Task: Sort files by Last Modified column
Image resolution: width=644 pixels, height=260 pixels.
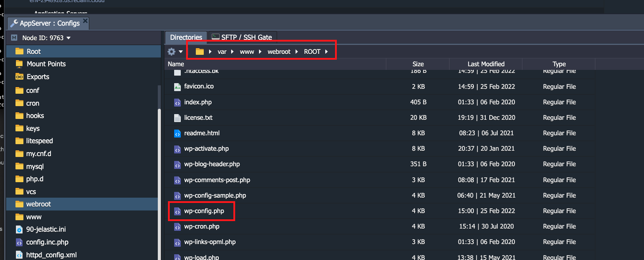Action: pos(486,64)
